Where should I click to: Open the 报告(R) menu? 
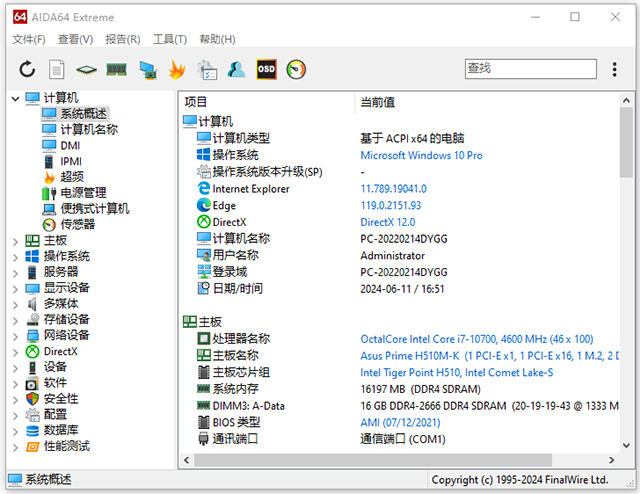123,39
